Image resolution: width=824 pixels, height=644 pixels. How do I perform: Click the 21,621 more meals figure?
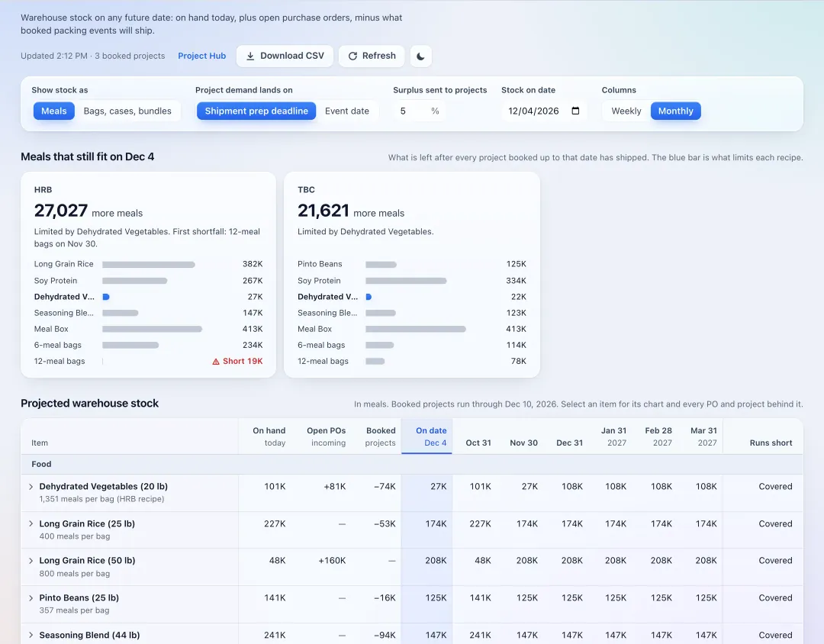(x=351, y=211)
